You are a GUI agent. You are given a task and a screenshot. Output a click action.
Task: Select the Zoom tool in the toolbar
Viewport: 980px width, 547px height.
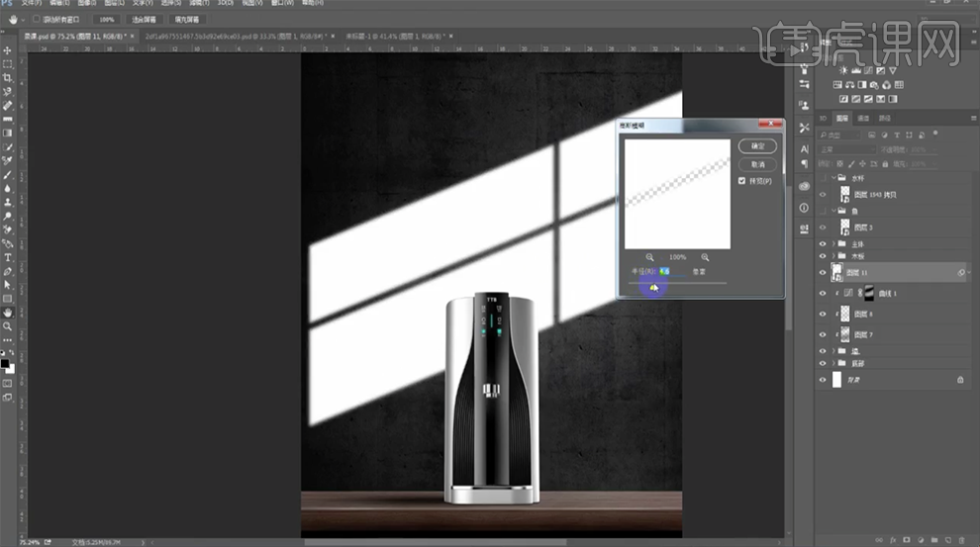pos(8,325)
